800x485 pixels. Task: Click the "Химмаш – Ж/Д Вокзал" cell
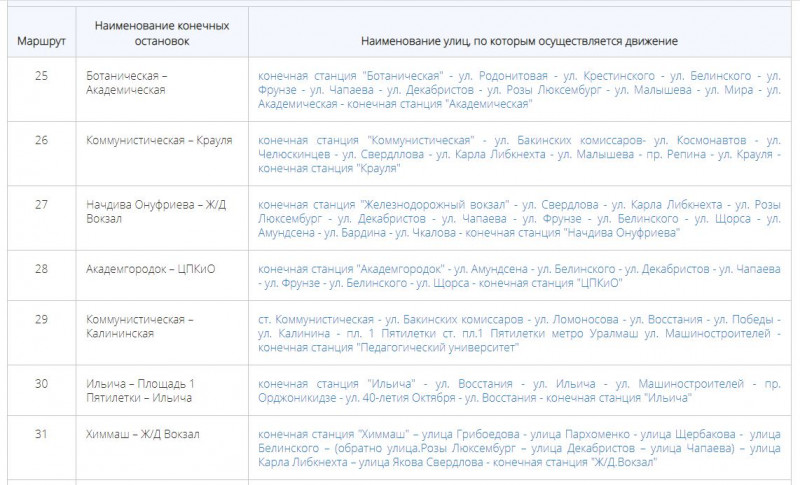point(143,434)
